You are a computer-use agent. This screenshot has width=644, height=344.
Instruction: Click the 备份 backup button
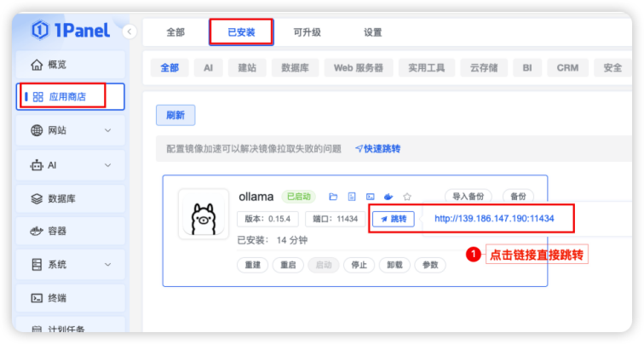518,197
